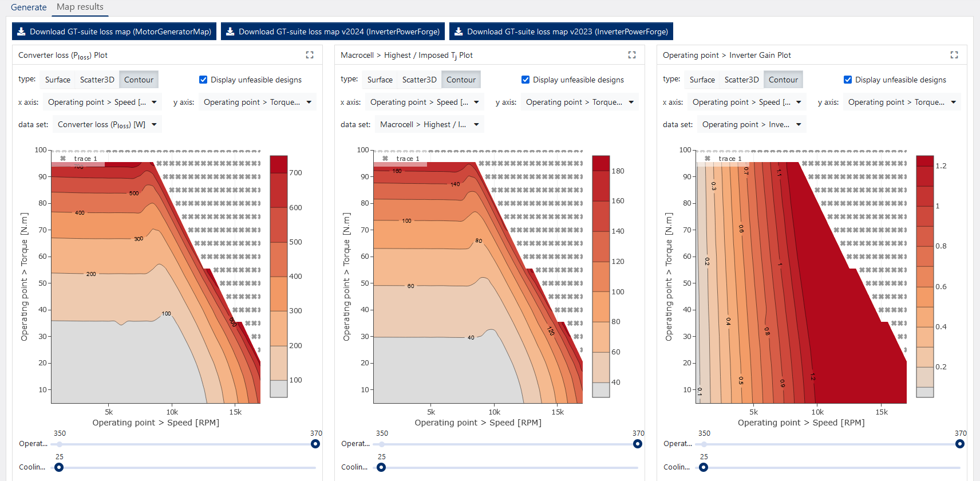
Task: Toggle Display unfeasible designs in Macrocell panel
Action: click(525, 80)
